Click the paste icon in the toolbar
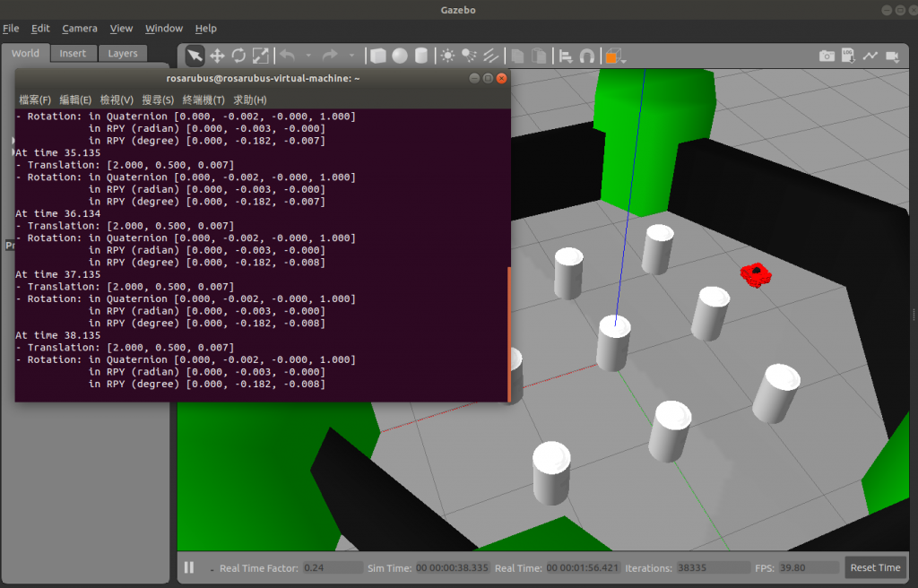918x588 pixels. [x=539, y=56]
